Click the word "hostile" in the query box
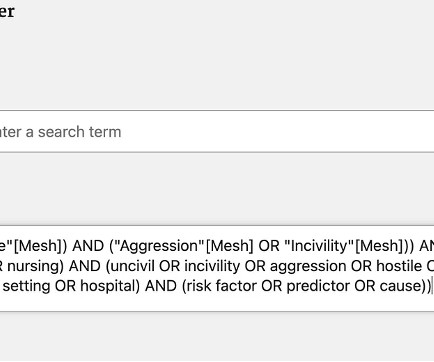Screen dimensions: 434x362 click(399, 266)
